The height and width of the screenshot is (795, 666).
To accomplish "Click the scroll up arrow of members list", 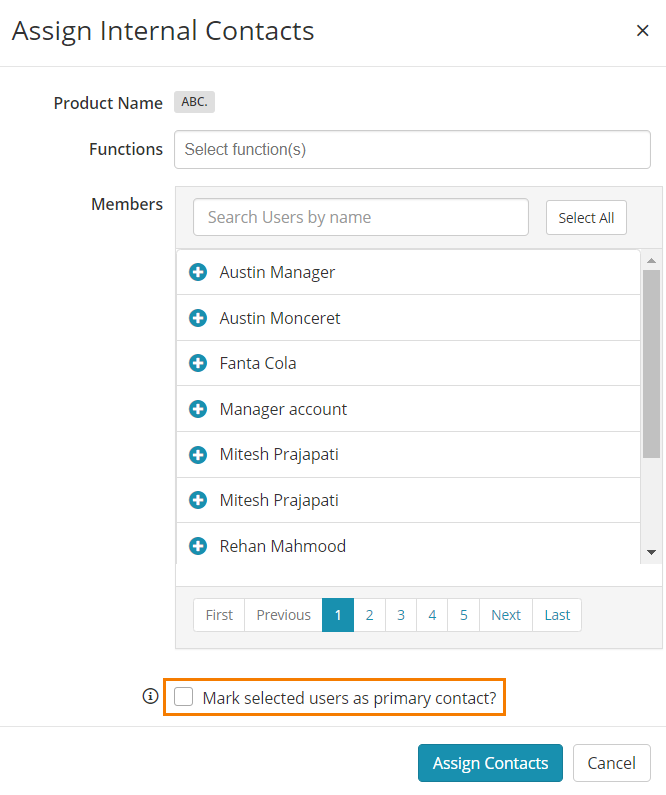I will [x=651, y=261].
